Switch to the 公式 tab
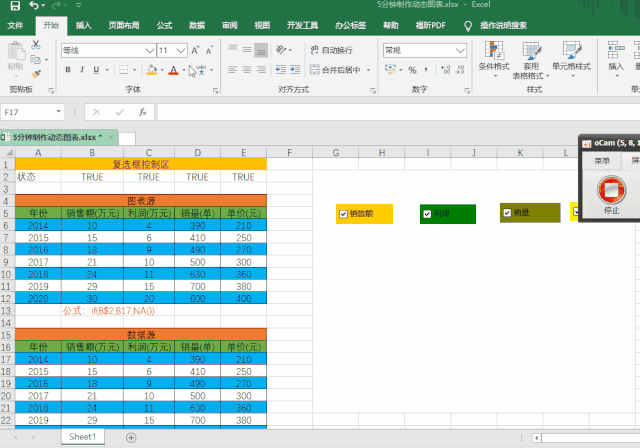This screenshot has width=640, height=448. [x=164, y=25]
